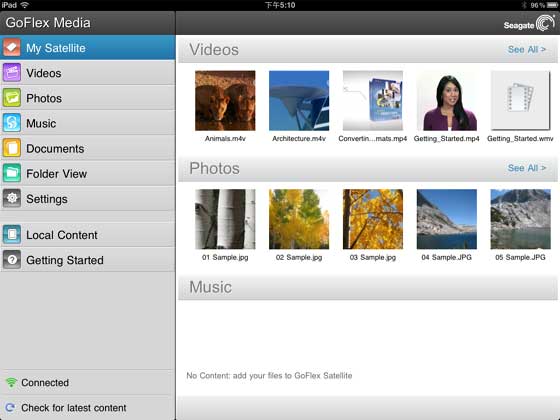
Task: Show Local Content
Action: click(88, 235)
